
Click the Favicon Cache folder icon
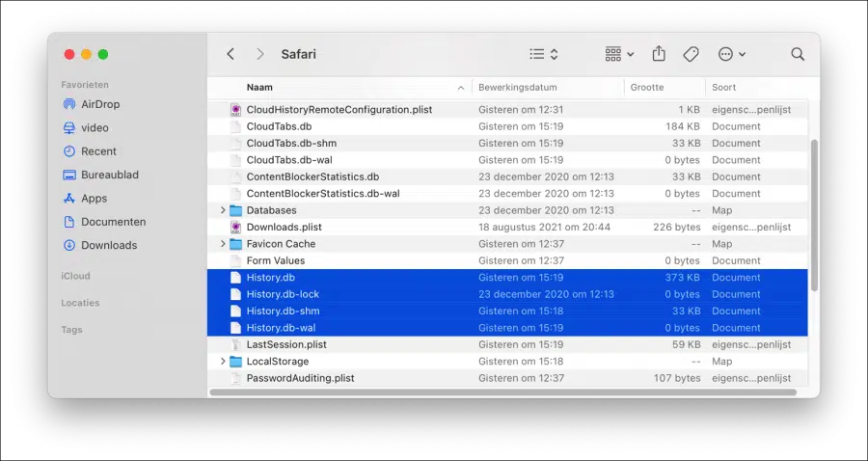[x=236, y=244]
